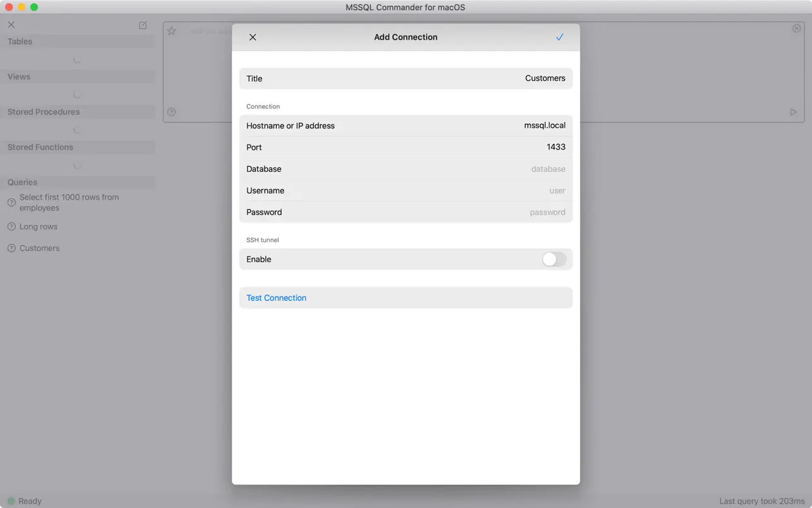Enable the SSH tunnel toggle
The height and width of the screenshot is (508, 812).
click(x=553, y=259)
